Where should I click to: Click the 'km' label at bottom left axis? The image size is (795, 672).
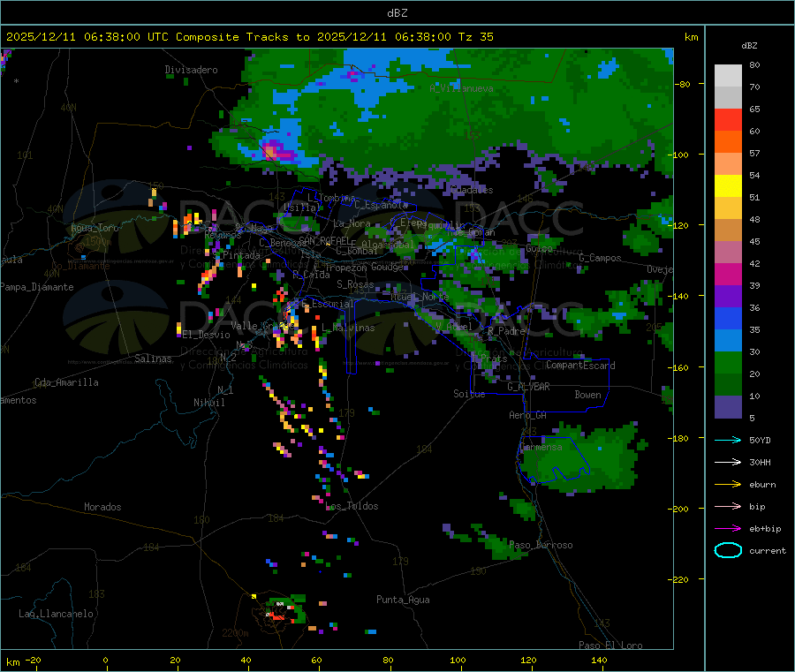[12, 662]
